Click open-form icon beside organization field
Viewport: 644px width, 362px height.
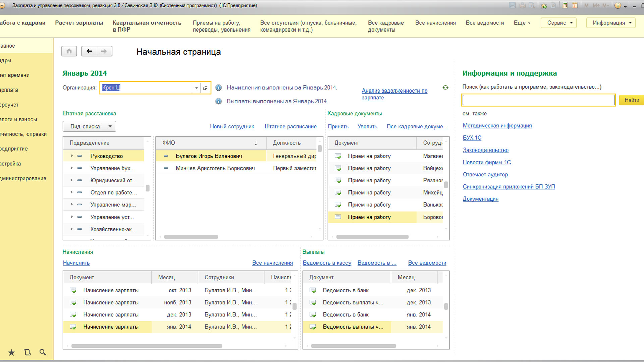point(205,88)
